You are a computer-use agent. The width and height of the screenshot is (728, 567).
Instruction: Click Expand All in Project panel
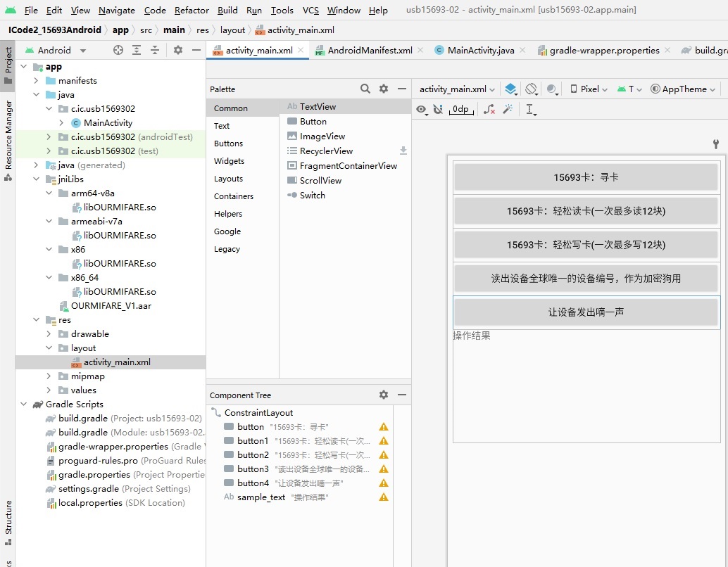tap(137, 50)
